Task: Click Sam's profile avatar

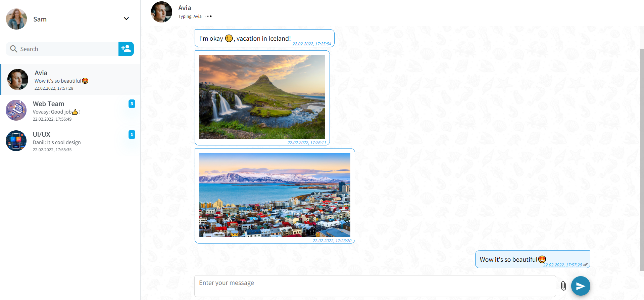Action: point(16,19)
